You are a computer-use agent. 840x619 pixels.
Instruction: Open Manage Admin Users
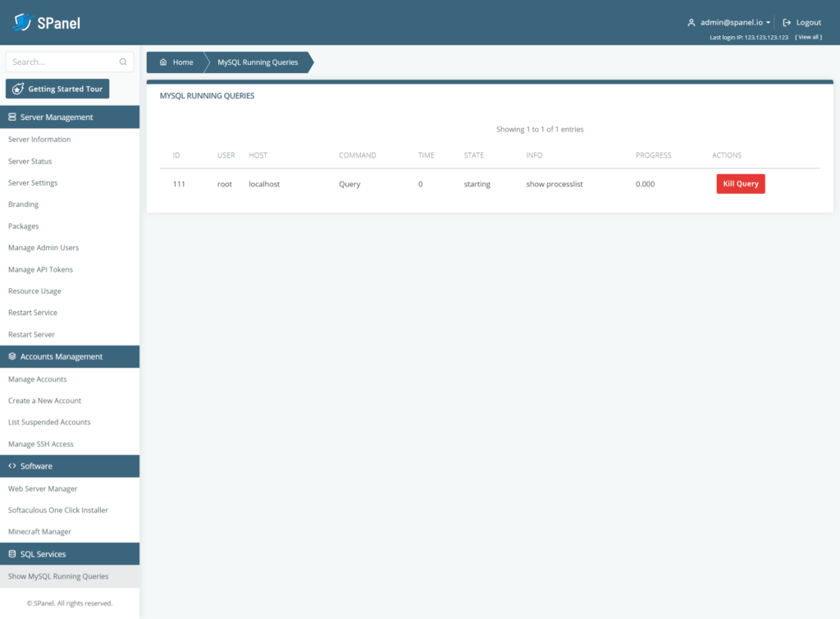tap(43, 248)
